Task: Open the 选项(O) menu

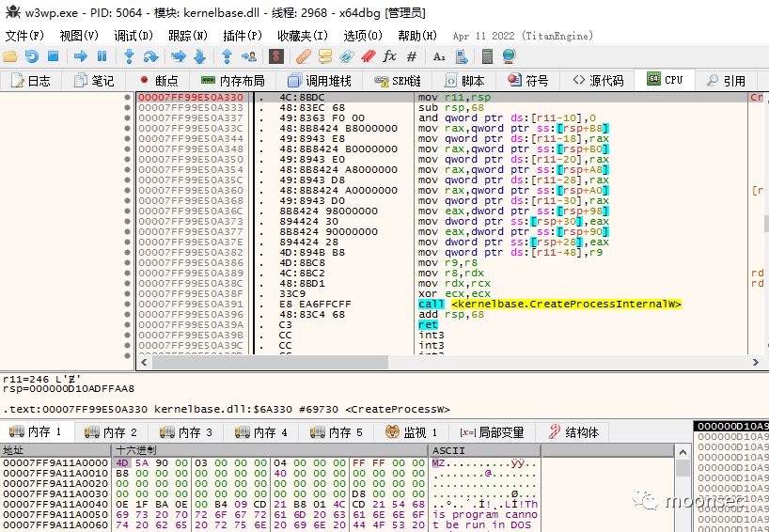Action: click(363, 36)
